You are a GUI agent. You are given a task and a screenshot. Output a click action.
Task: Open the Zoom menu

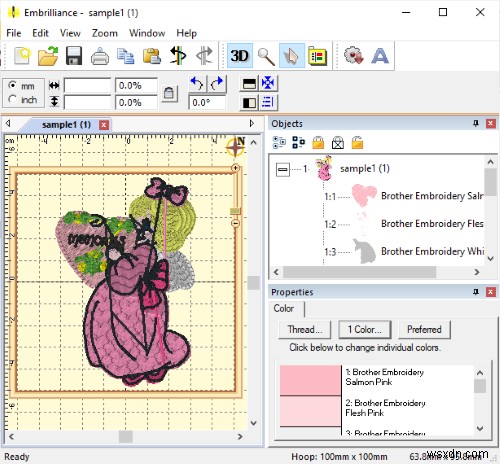[105, 33]
